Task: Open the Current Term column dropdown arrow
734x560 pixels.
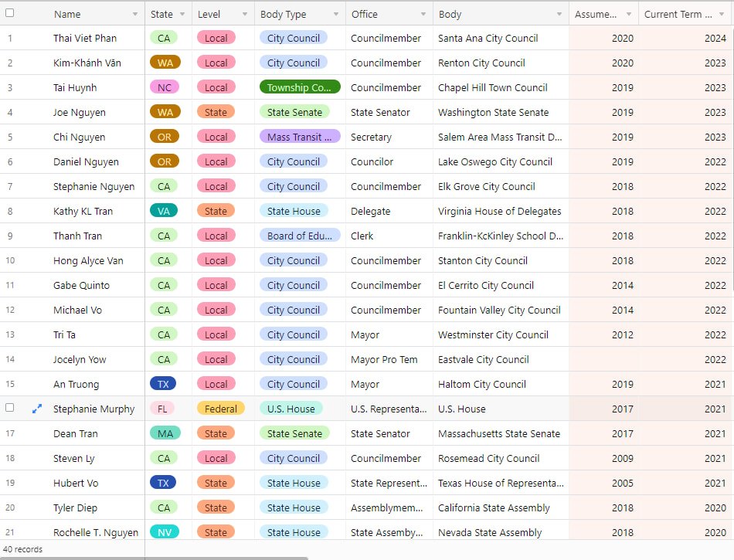Action: (x=722, y=14)
